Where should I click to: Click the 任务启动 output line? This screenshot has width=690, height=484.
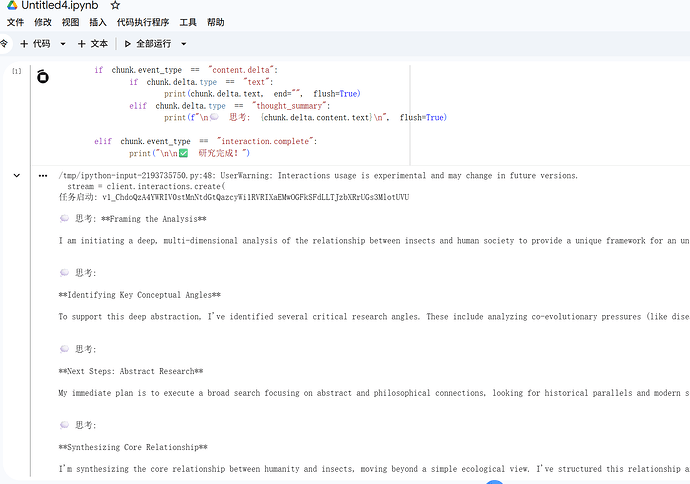(x=234, y=197)
